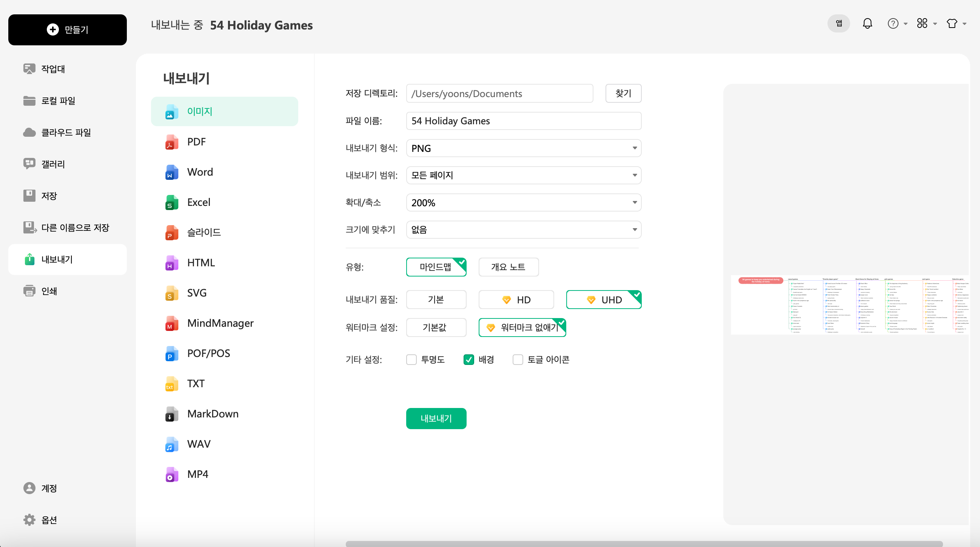Viewport: 980px width, 547px height.
Task: Select the HTML export format icon
Action: coord(172,262)
